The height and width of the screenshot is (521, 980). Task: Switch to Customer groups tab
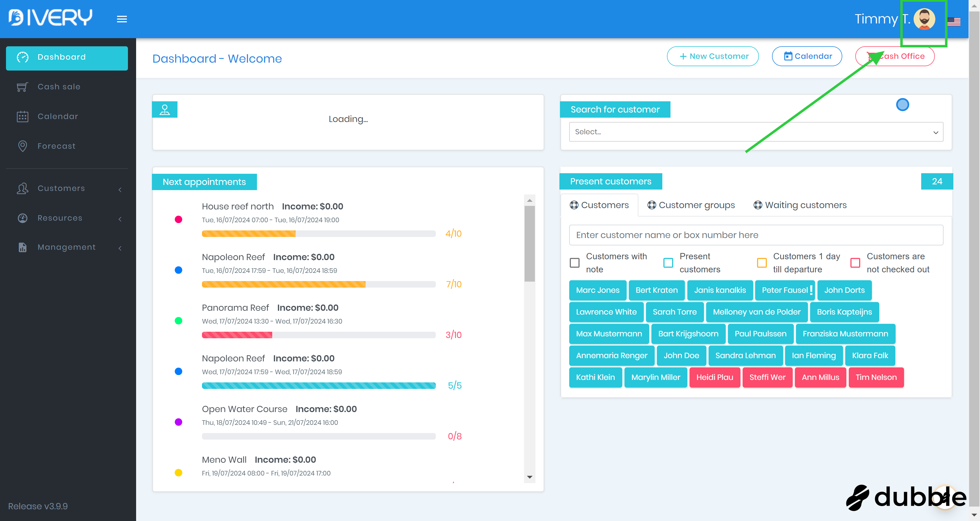pos(691,205)
